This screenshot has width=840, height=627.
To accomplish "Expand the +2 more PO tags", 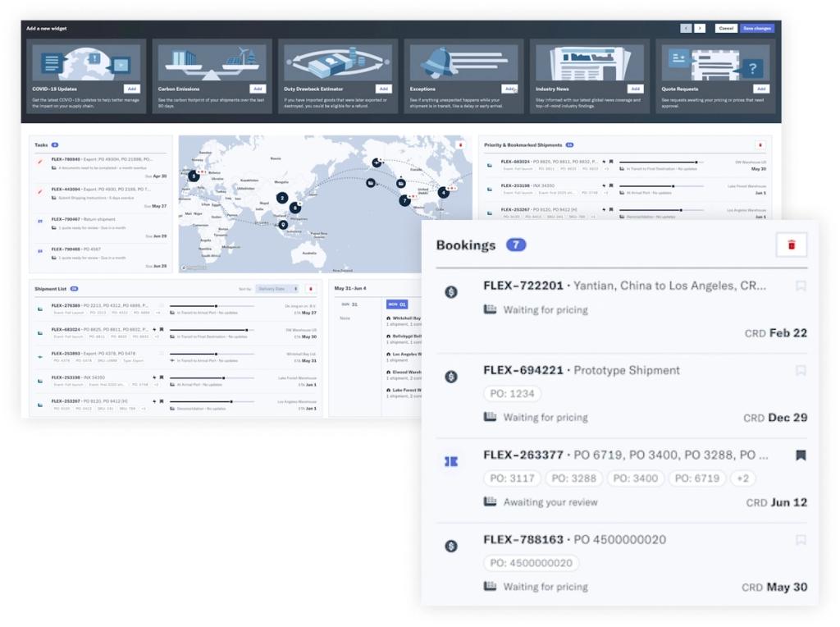I will pos(742,478).
